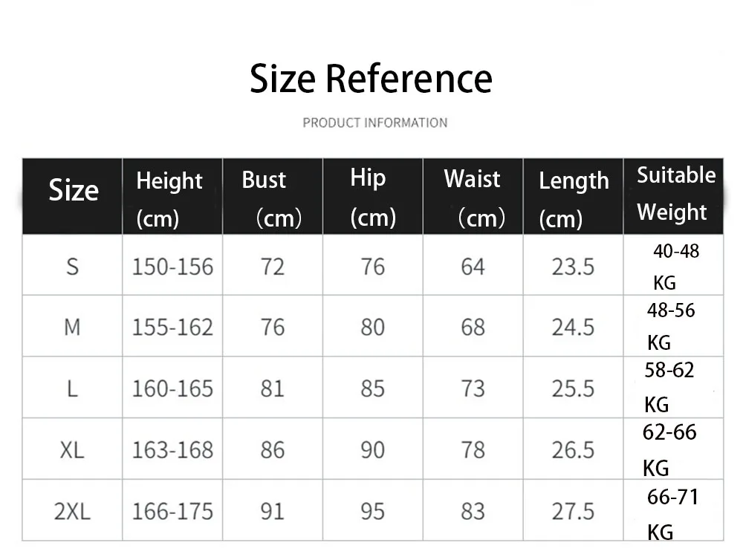Click the Suitable Weight header
This screenshot has width=743, height=560.
(x=673, y=196)
